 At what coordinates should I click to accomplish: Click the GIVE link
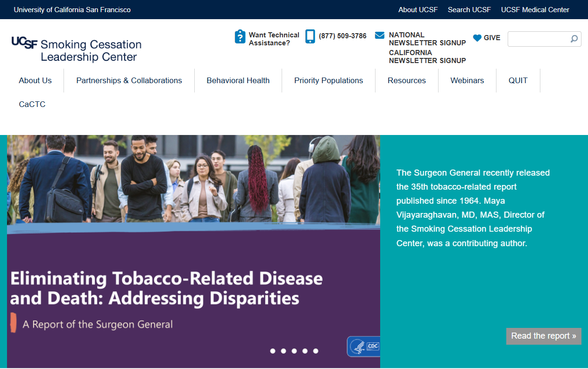pos(492,38)
